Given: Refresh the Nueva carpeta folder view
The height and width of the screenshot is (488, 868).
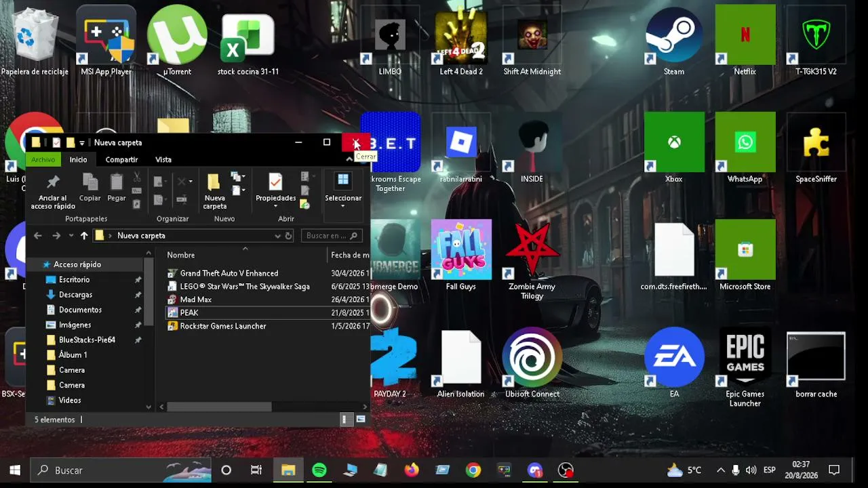Looking at the screenshot, I should 289,236.
